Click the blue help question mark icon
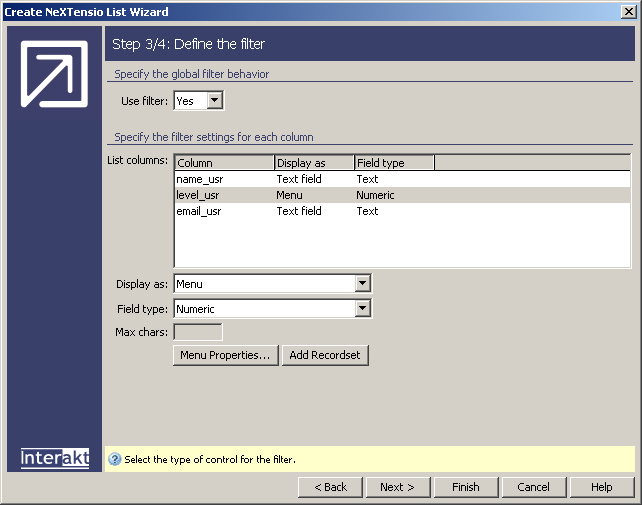This screenshot has width=642, height=505. [x=115, y=460]
